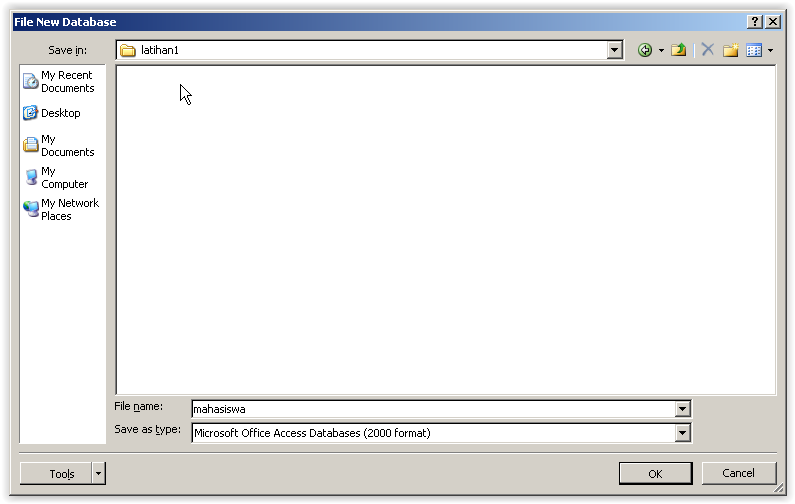Expand the Save as type dropdown
This screenshot has width=795, height=504.
click(682, 433)
